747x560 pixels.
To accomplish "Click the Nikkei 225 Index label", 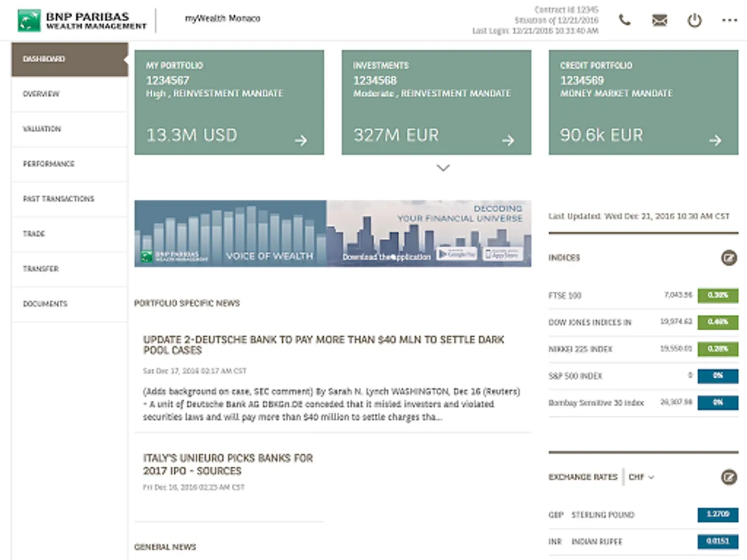I will point(580,349).
